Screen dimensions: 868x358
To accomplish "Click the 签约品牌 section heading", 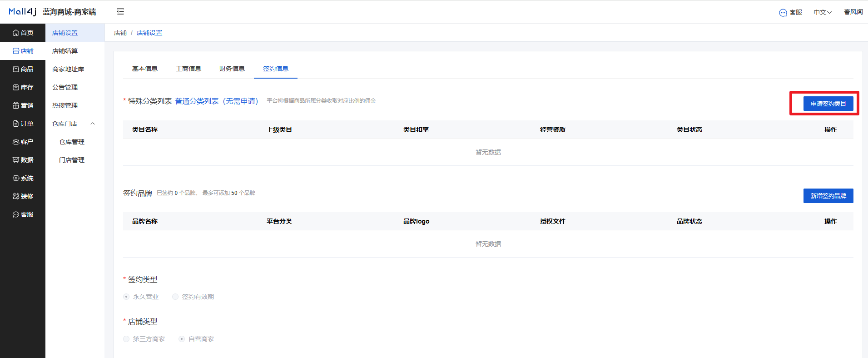I will (x=138, y=193).
